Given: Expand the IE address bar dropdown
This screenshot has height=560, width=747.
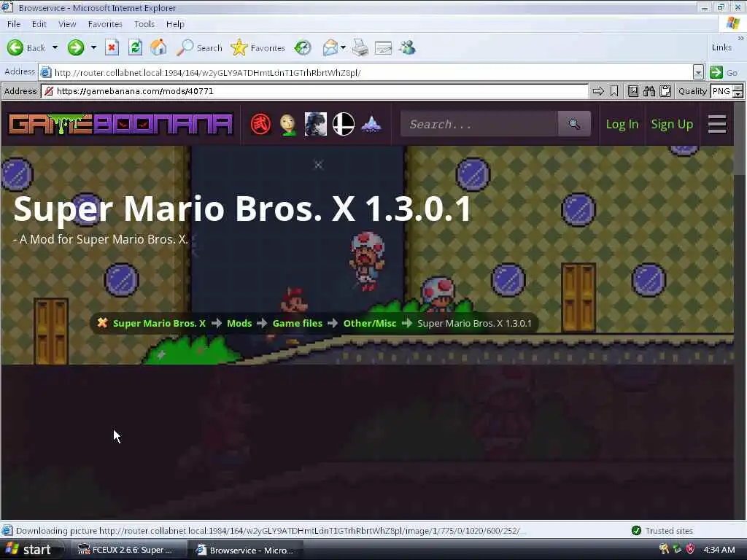Looking at the screenshot, I should 698,72.
